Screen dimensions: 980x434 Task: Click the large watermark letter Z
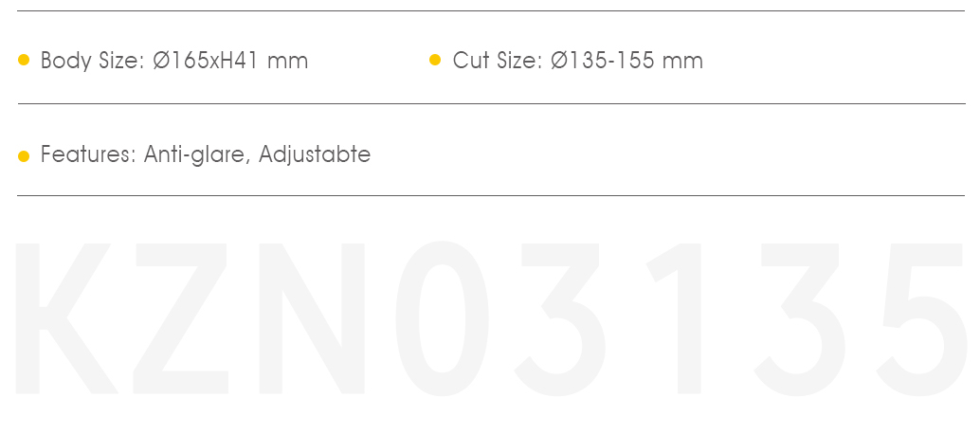181,318
